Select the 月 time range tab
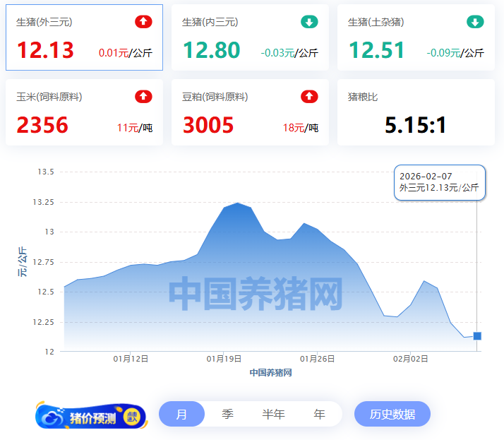 click(181, 414)
